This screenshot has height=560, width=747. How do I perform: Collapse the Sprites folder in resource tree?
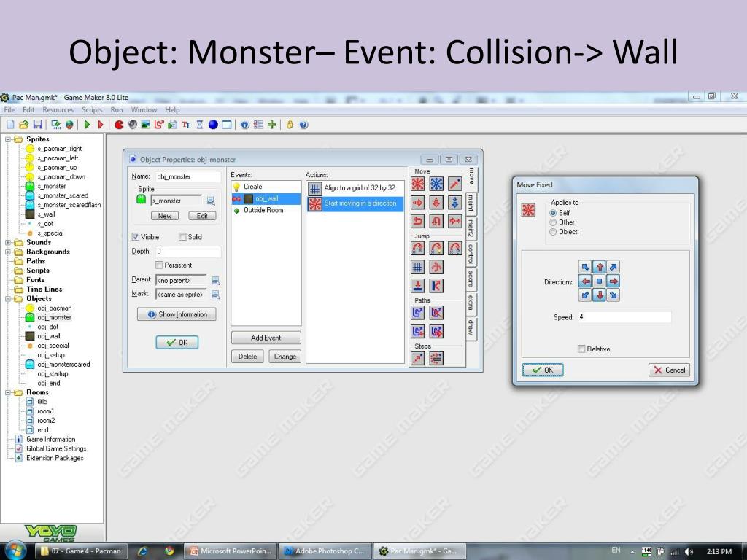point(8,139)
